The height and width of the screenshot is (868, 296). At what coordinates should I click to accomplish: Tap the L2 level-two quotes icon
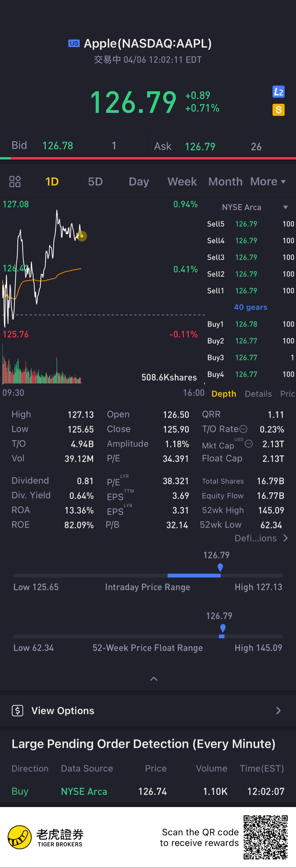pos(278,92)
